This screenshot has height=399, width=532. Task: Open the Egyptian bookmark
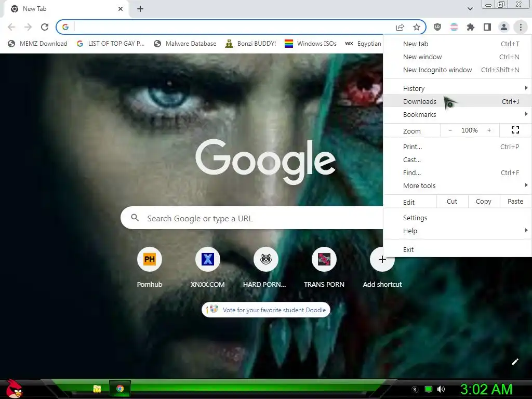[x=363, y=44]
